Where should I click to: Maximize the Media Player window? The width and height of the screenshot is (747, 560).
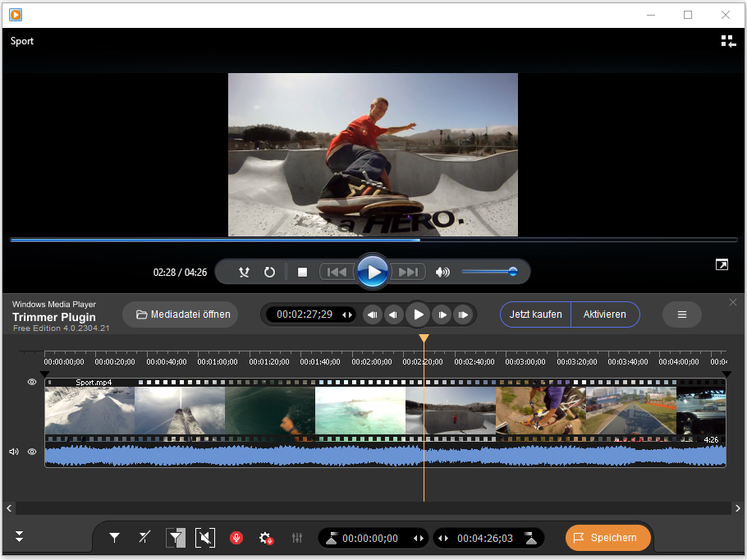click(688, 15)
